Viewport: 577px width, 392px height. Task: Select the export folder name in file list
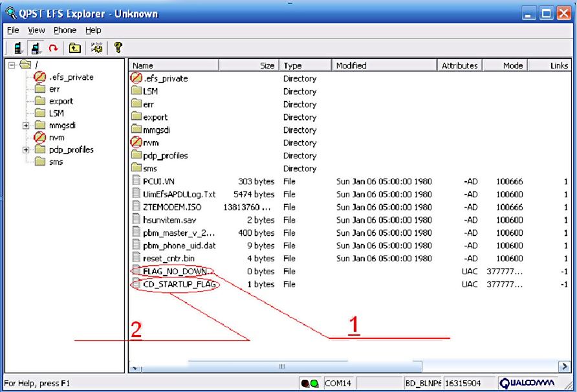point(155,118)
